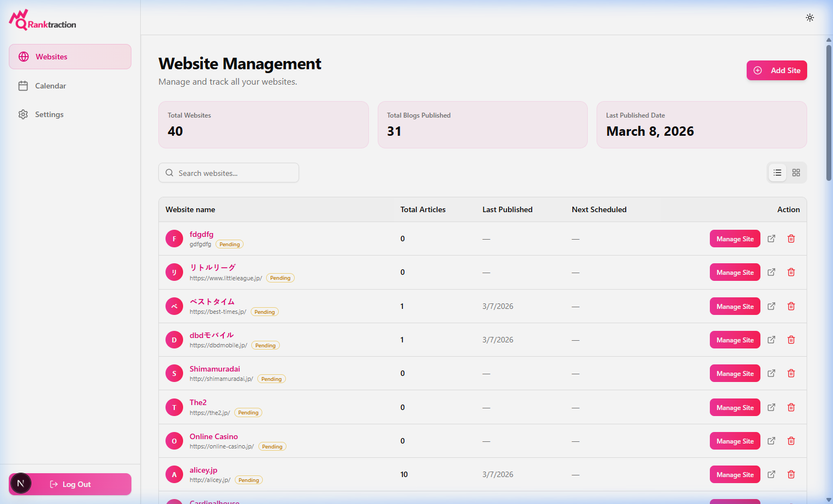Viewport: 833px width, 504px height.
Task: Open the fdgdfg website name link
Action: [x=201, y=234]
